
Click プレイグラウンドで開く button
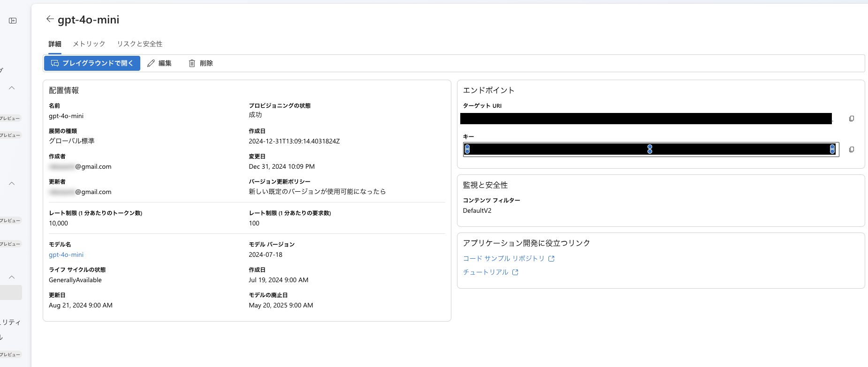[92, 63]
